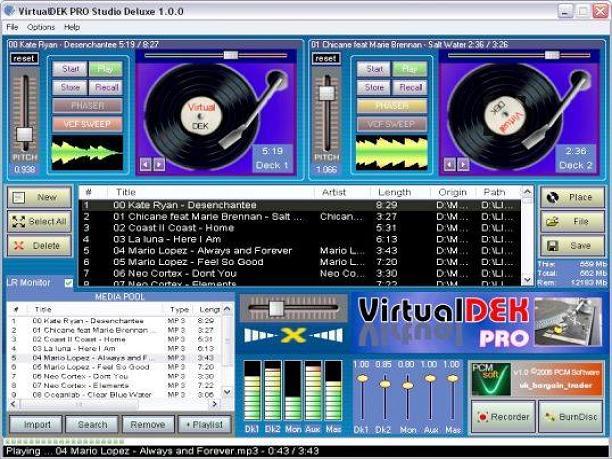Click the Select All button
This screenshot has height=459, width=612.
tap(38, 221)
